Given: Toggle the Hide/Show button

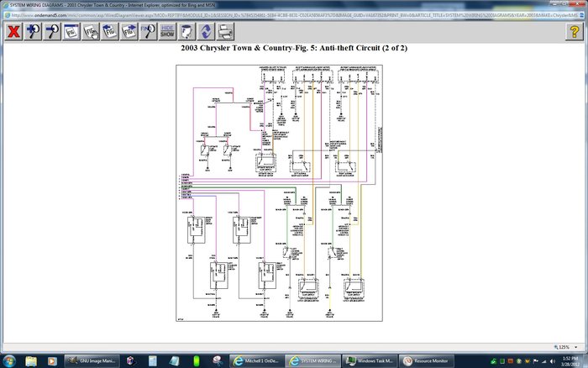Looking at the screenshot, I should pyautogui.click(x=167, y=31).
